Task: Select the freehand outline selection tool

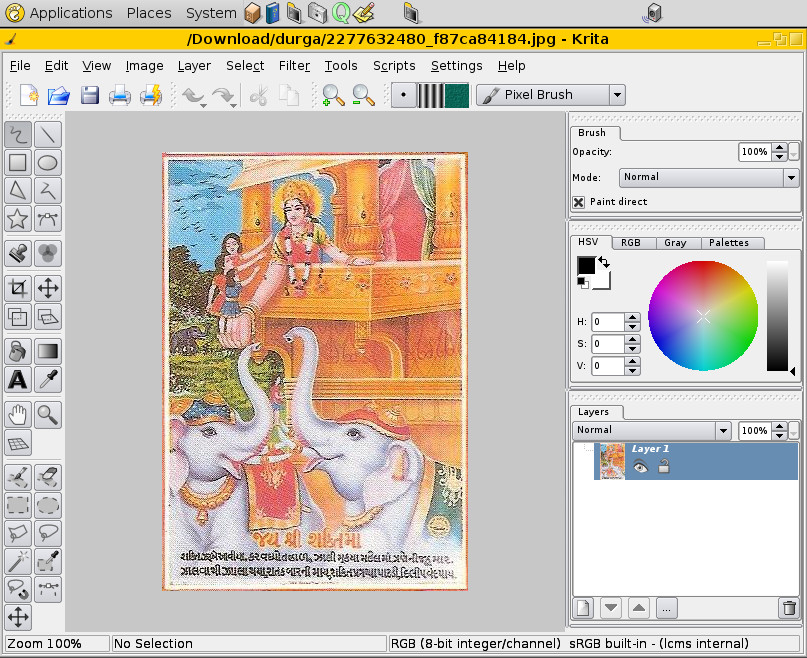Action: (48, 533)
